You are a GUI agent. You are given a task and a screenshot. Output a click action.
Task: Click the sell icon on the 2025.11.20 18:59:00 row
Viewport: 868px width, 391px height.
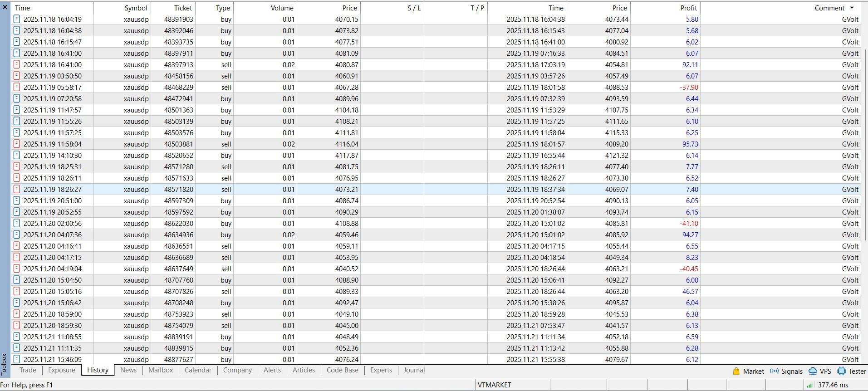(x=17, y=314)
